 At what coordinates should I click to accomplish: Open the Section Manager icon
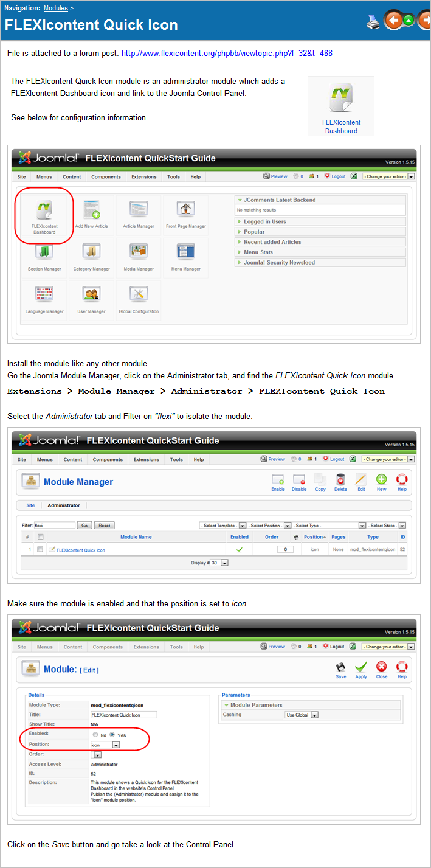pos(44,259)
